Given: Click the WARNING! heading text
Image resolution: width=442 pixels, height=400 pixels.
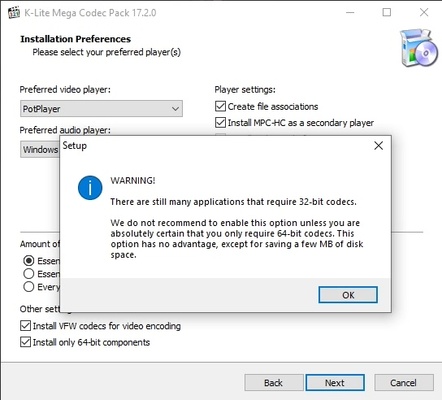Looking at the screenshot, I should [133, 181].
